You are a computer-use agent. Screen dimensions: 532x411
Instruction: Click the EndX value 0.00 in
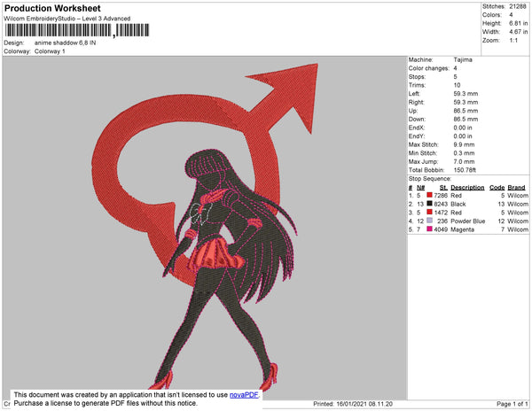463,128
